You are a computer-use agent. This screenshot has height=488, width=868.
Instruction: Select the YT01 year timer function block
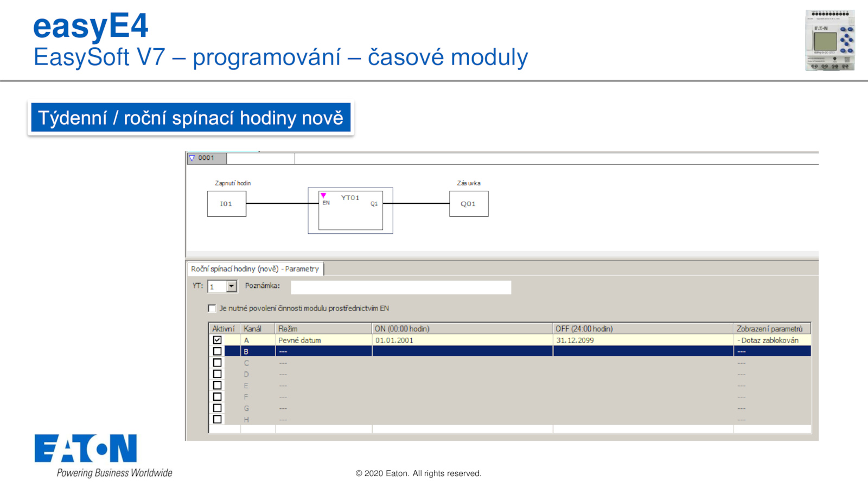pos(350,210)
